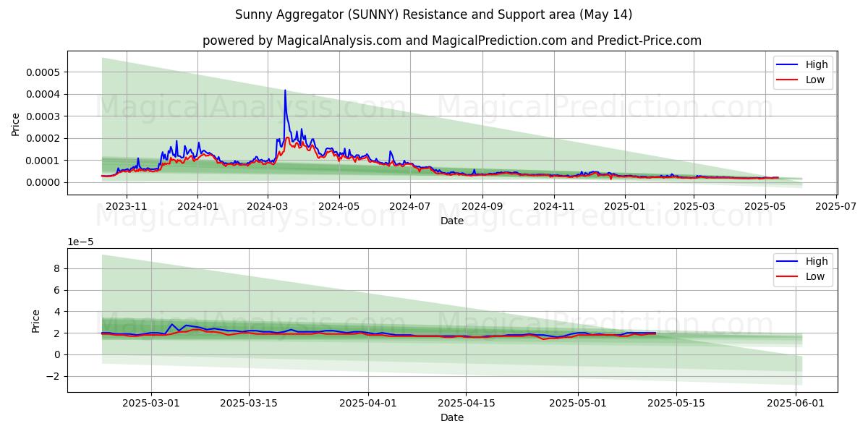Image resolution: width=868 pixels, height=434 pixels.
Task: Click the subtitle 'powered by MagicalAnalysis.com...'
Action: [452, 41]
